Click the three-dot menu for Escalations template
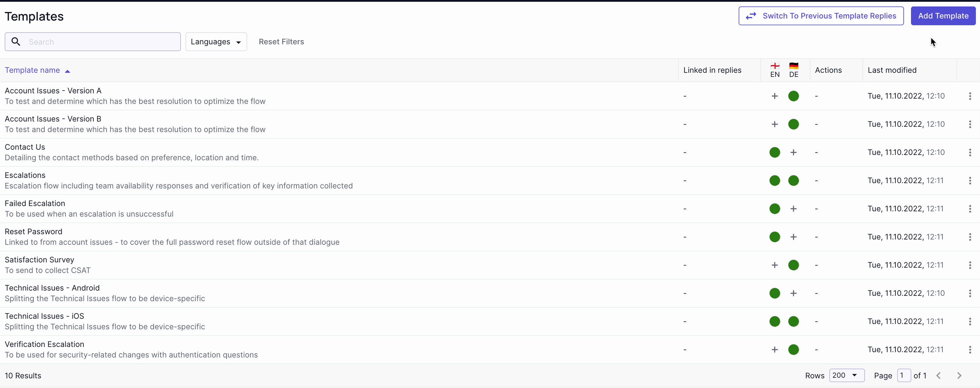Viewport: 980px width, 388px height. coord(970,180)
